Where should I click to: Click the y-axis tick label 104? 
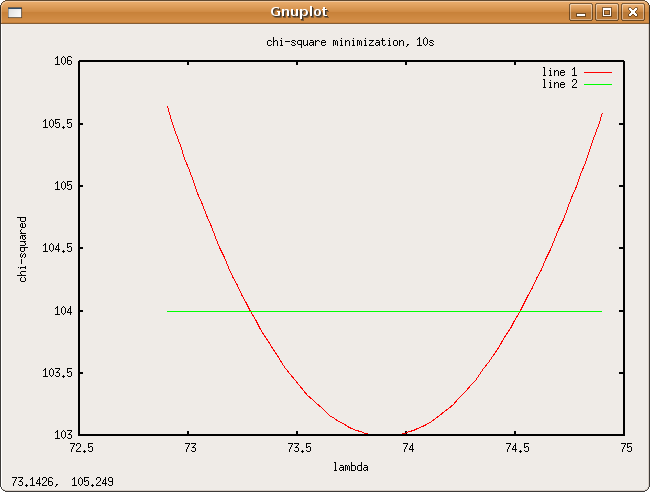pyautogui.click(x=62, y=311)
